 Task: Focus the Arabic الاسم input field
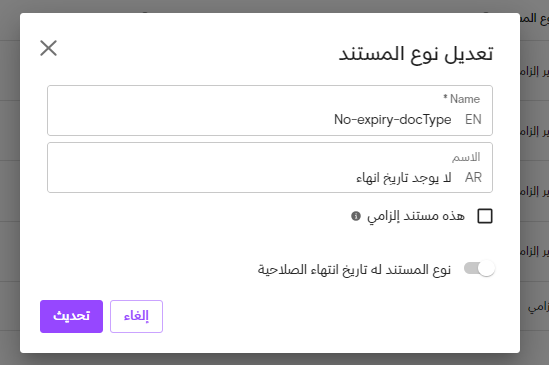click(x=270, y=167)
